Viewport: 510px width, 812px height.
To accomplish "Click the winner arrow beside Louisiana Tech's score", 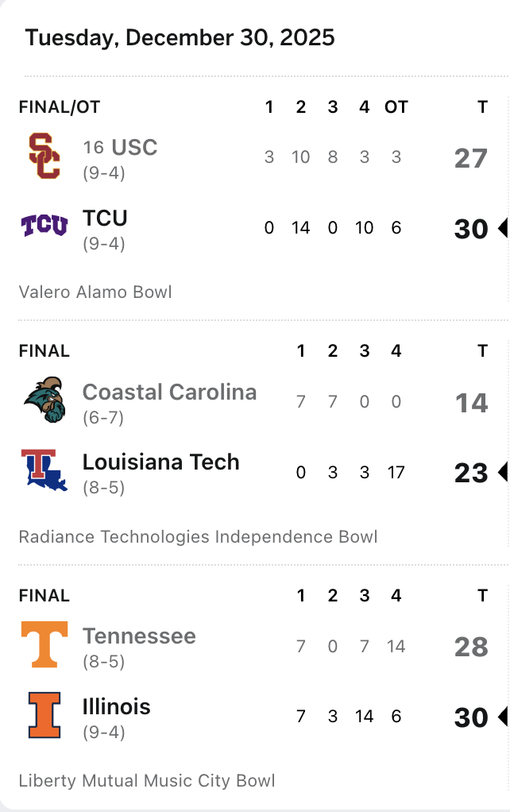I will point(502,473).
